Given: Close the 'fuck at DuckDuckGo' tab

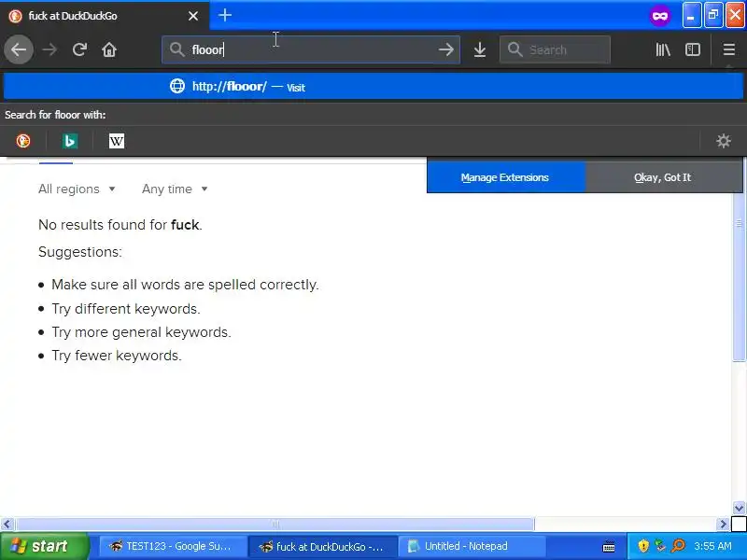Looking at the screenshot, I should (x=193, y=16).
